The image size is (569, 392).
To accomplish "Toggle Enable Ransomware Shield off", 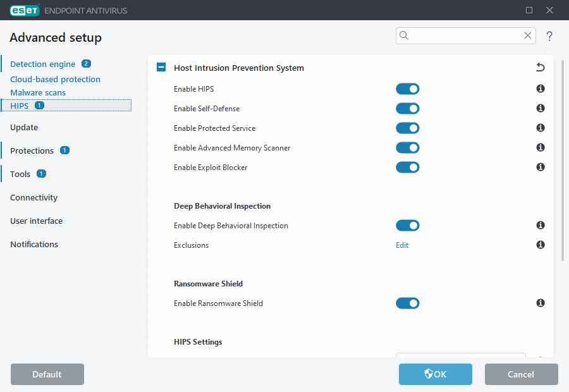I will [x=407, y=303].
